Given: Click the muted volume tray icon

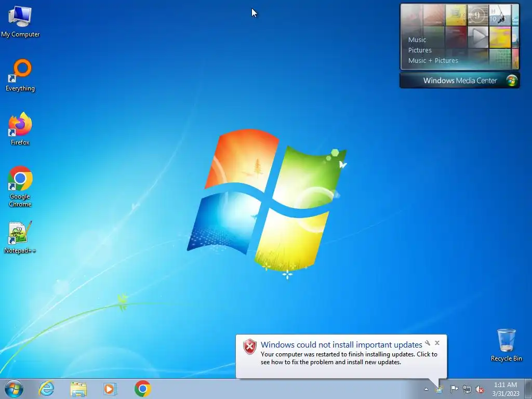Looking at the screenshot, I should coord(480,390).
